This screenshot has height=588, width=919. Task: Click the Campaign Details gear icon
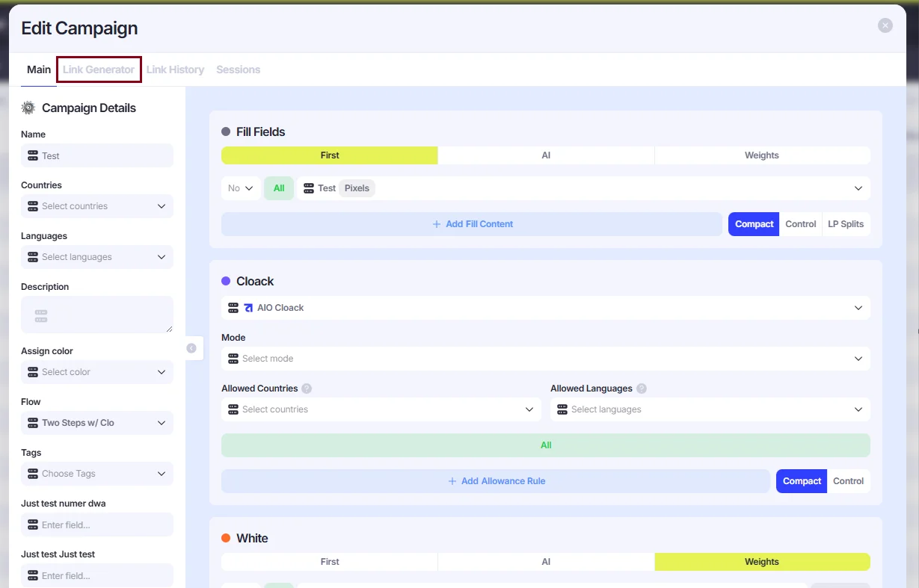(28, 108)
